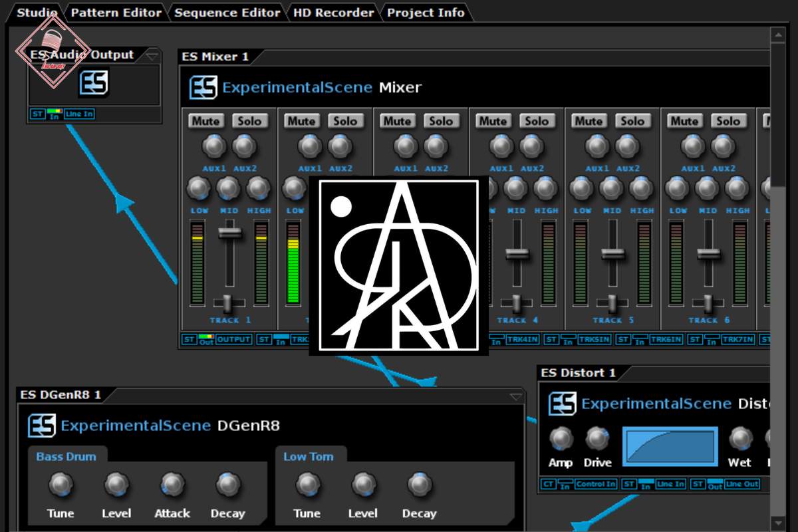Collapse the ES DGenR8 1 module arrow
This screenshot has width=798, height=532.
point(516,397)
